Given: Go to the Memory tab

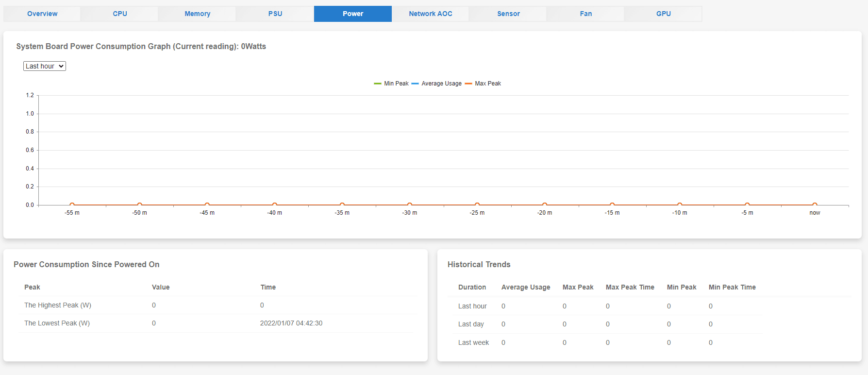Looking at the screenshot, I should (x=198, y=14).
